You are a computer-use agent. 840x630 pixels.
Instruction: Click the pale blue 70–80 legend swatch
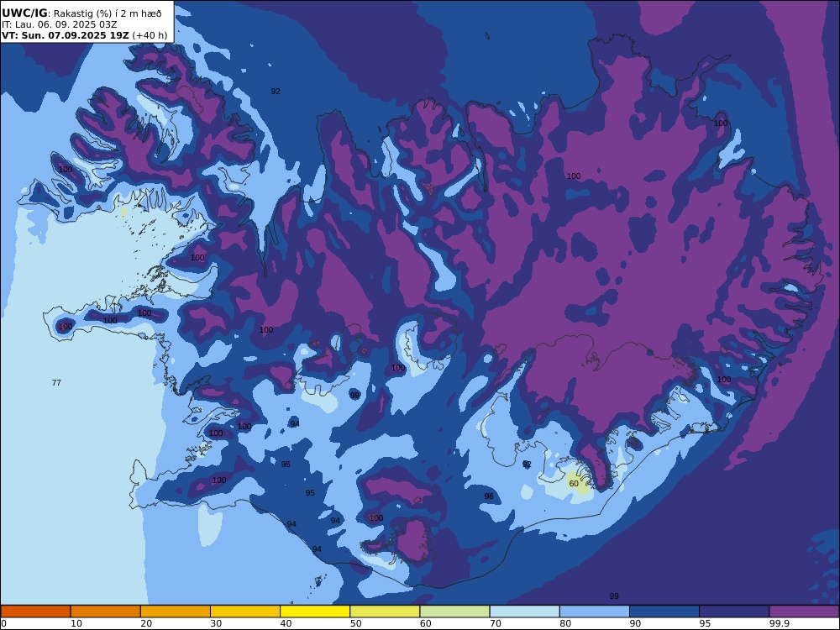[x=524, y=612]
